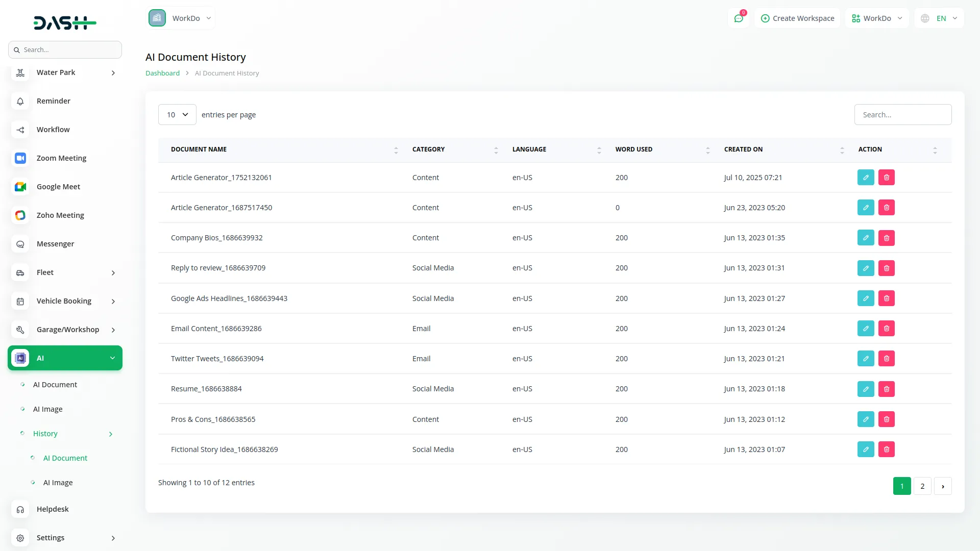
Task: Delete the Company Bios_1686639932 document
Action: click(x=887, y=238)
